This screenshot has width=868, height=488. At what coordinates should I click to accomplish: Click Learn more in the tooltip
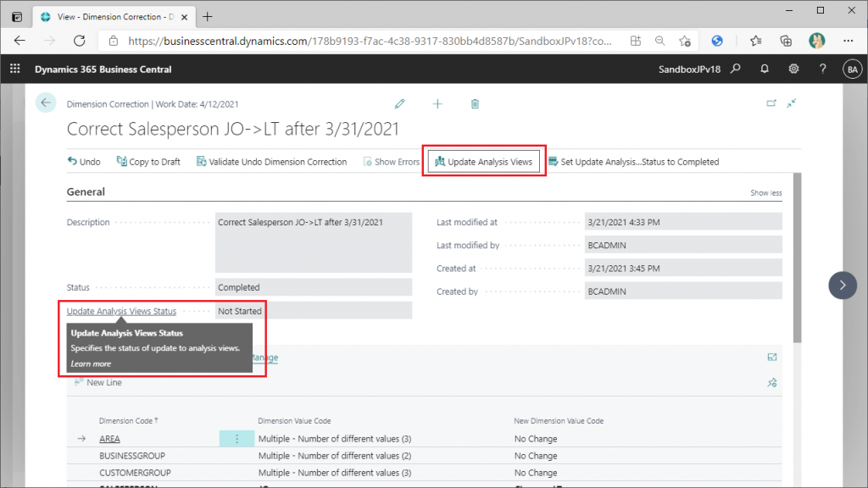(91, 363)
